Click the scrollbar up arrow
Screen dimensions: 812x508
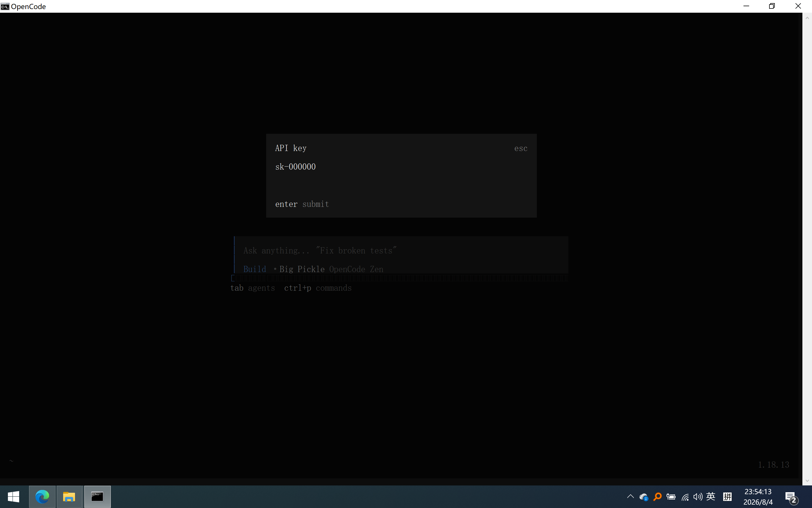pyautogui.click(x=807, y=18)
